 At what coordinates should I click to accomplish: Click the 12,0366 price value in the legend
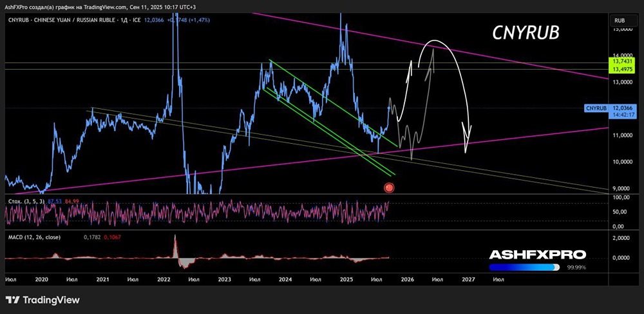pos(155,20)
